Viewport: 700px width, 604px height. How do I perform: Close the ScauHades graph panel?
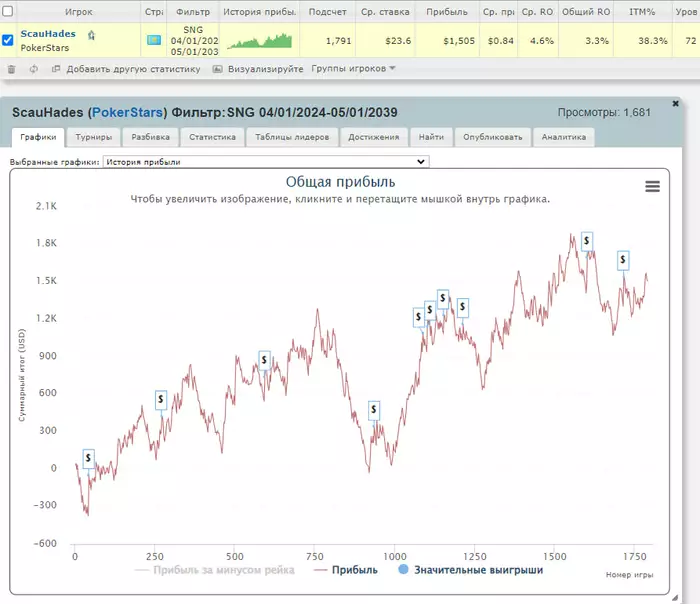click(x=675, y=104)
